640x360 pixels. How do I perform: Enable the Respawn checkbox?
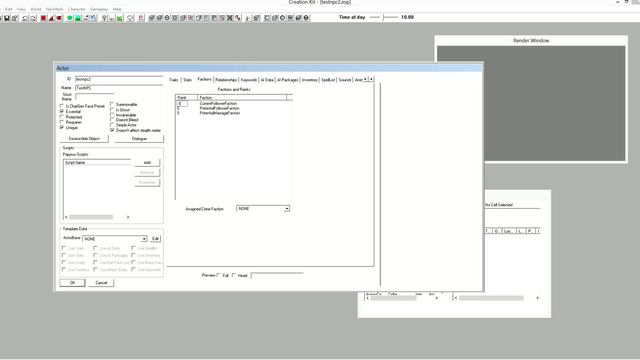coord(62,122)
